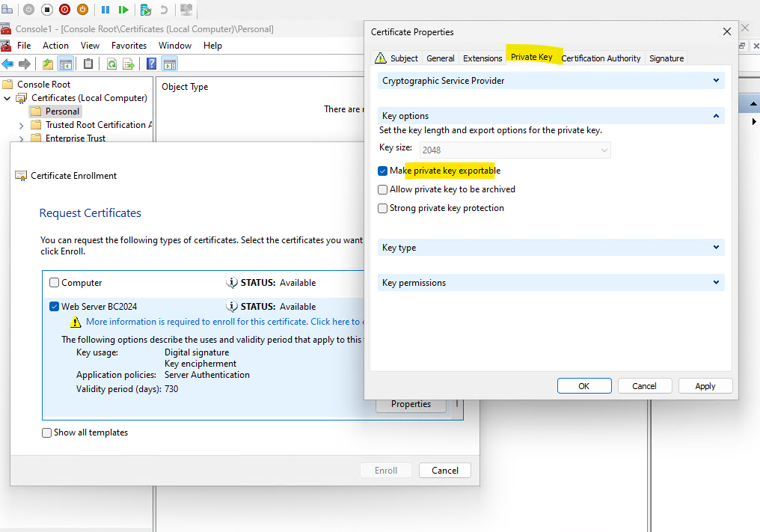Open the File menu
The height and width of the screenshot is (532, 760).
(x=24, y=46)
